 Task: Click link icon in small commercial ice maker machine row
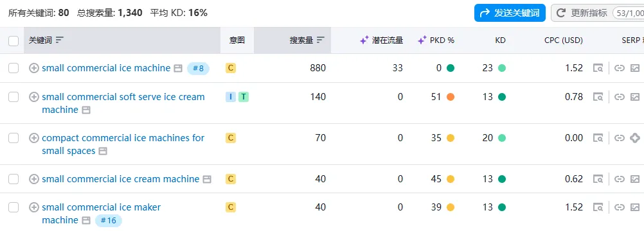pyautogui.click(x=620, y=207)
